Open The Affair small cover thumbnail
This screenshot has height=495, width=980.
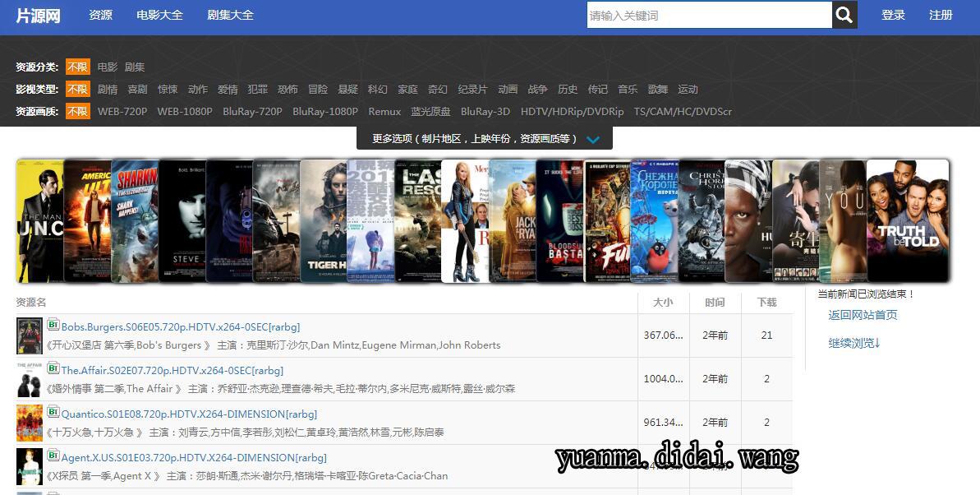coord(30,380)
